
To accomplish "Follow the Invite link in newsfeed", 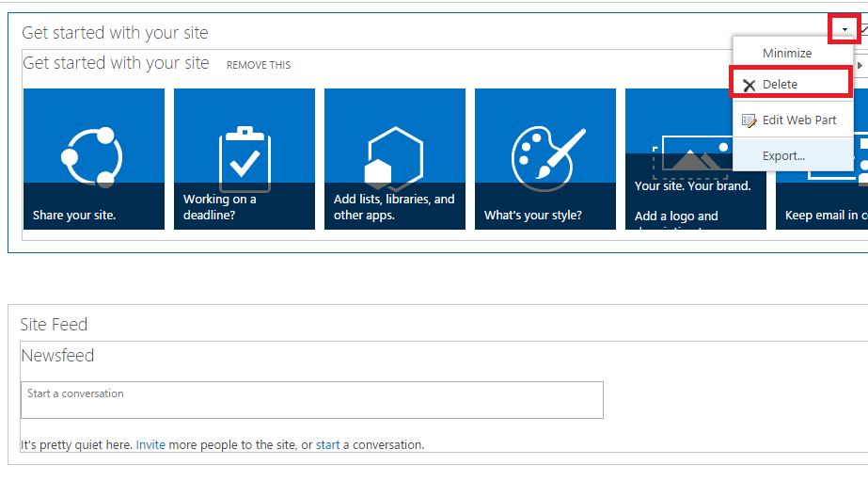I will (150, 444).
